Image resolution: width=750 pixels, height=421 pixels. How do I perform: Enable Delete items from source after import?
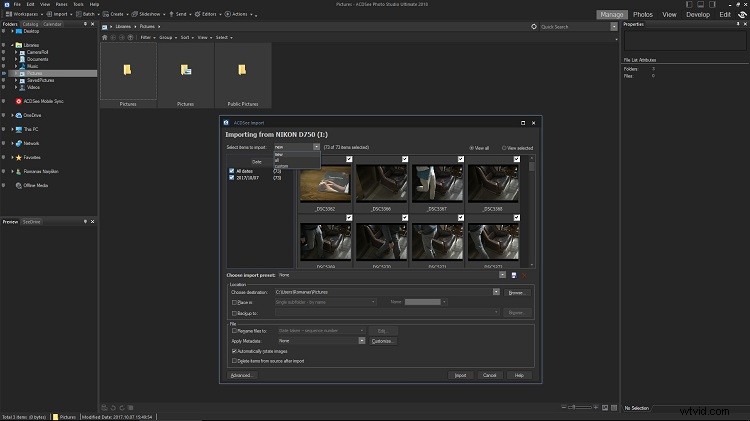coord(234,361)
